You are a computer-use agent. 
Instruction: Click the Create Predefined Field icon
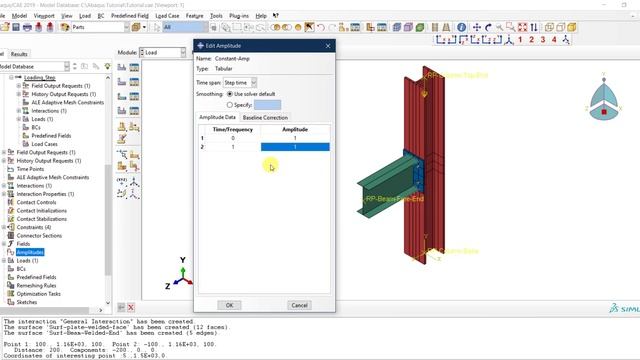122,96
